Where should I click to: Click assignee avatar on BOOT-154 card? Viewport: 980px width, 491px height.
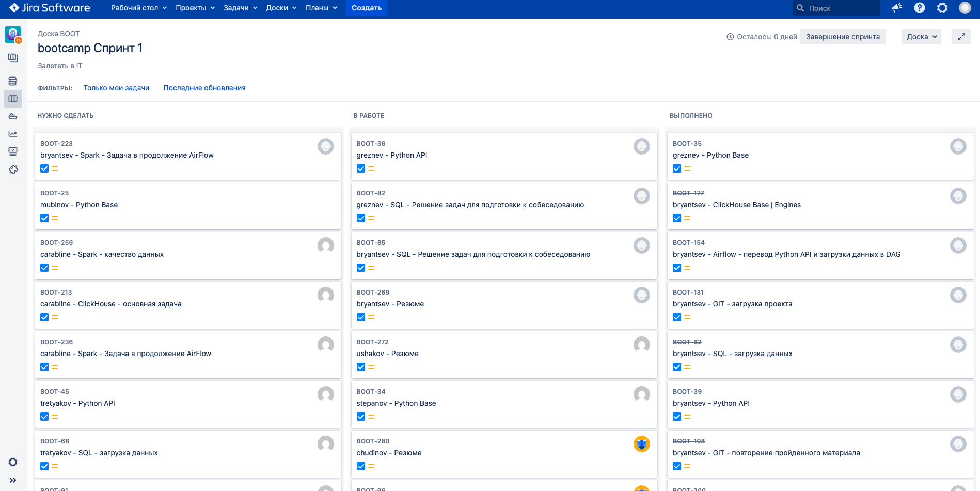[958, 245]
